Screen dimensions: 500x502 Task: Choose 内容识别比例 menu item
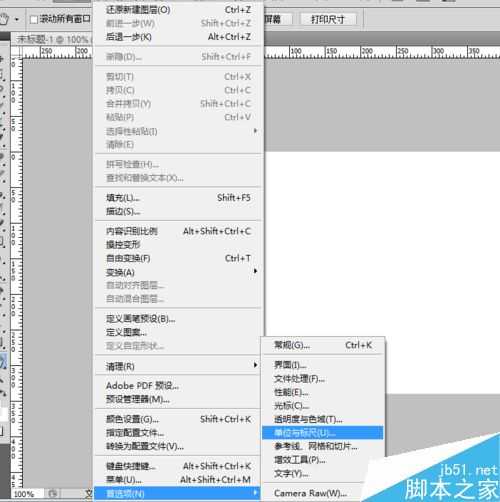coord(178,231)
